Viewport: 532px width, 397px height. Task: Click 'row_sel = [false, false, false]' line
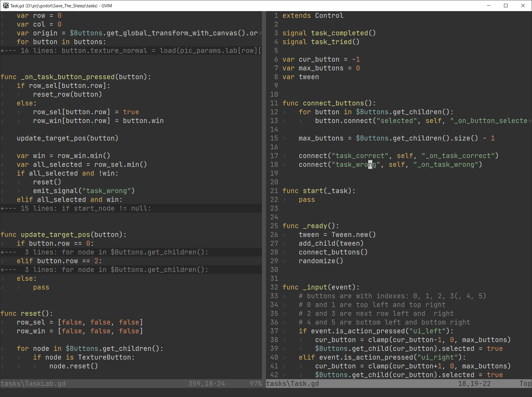tap(80, 322)
